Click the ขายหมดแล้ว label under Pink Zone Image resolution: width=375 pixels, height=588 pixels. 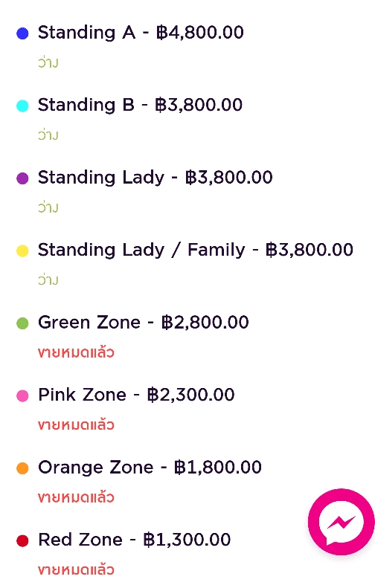76,424
